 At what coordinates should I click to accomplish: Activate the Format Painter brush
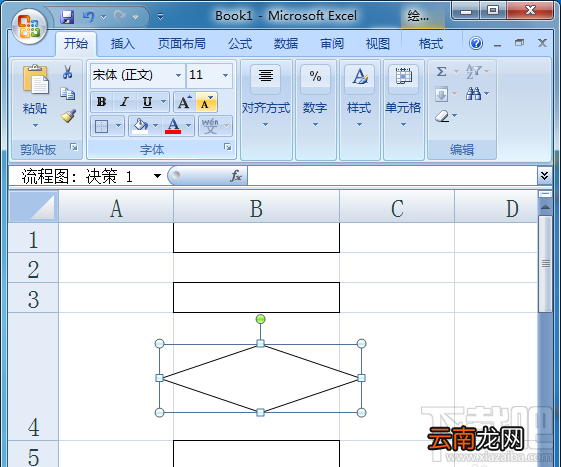point(68,116)
